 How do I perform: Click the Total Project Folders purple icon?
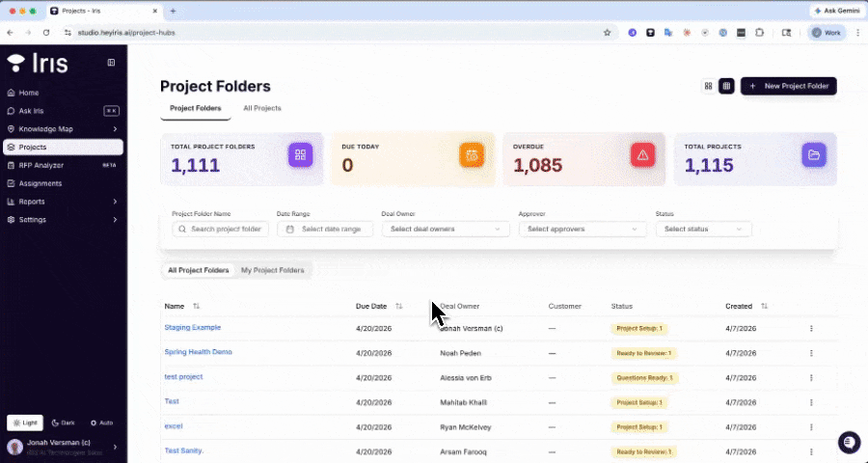301,154
